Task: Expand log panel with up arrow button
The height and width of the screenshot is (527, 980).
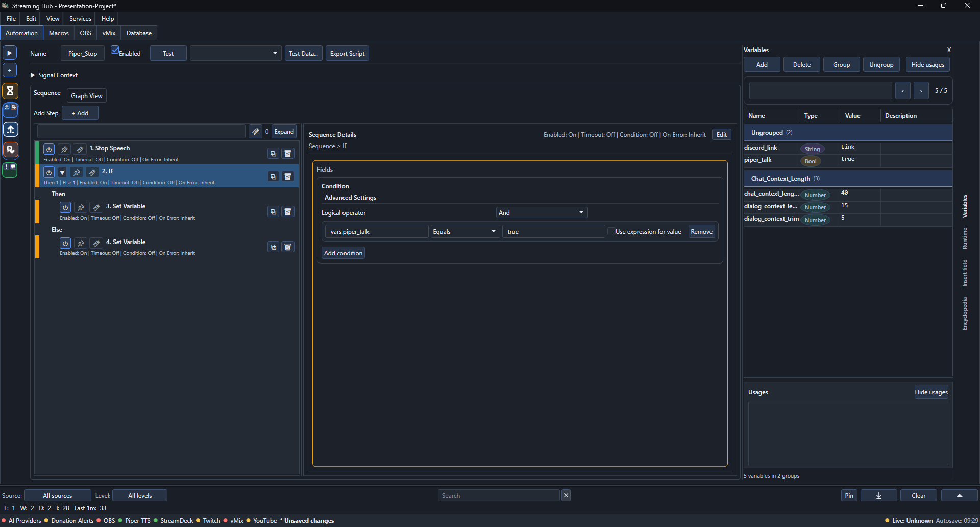Action: (x=959, y=495)
